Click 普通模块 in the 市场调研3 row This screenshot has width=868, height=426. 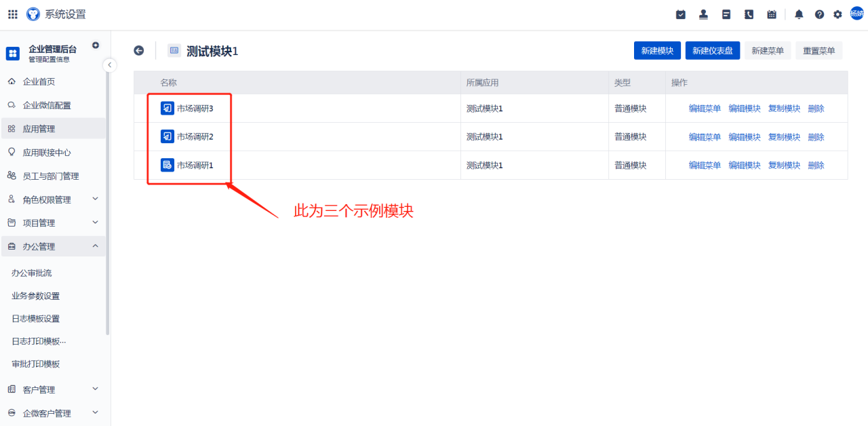(x=631, y=109)
